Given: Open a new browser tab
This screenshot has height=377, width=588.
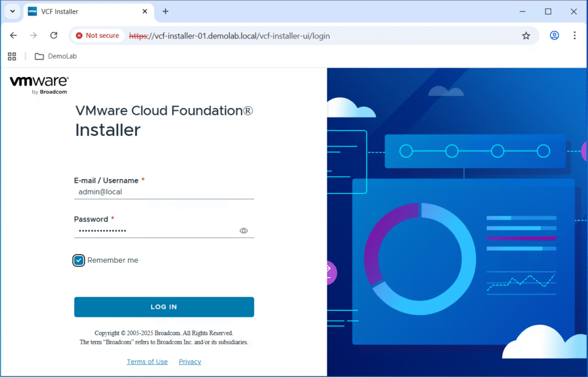Looking at the screenshot, I should pyautogui.click(x=165, y=11).
